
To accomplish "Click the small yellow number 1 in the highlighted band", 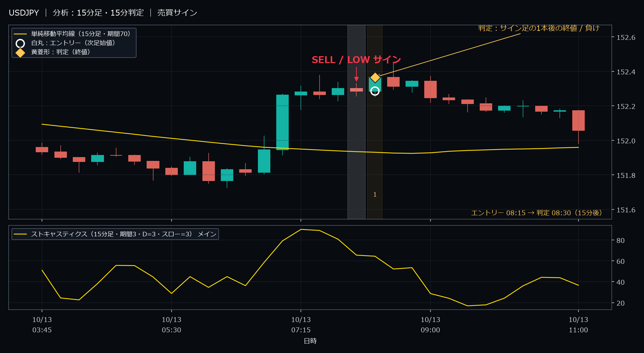I will tap(375, 195).
